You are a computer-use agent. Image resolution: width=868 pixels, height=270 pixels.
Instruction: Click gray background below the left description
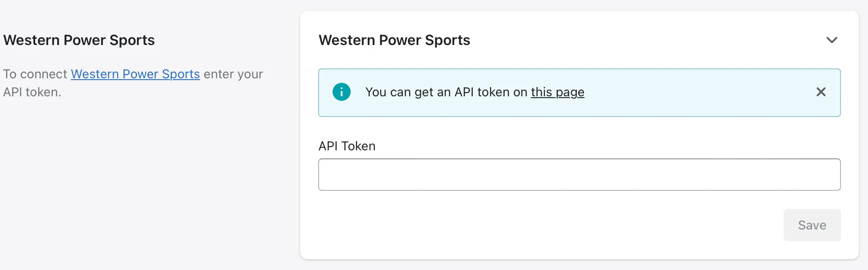pos(135,180)
